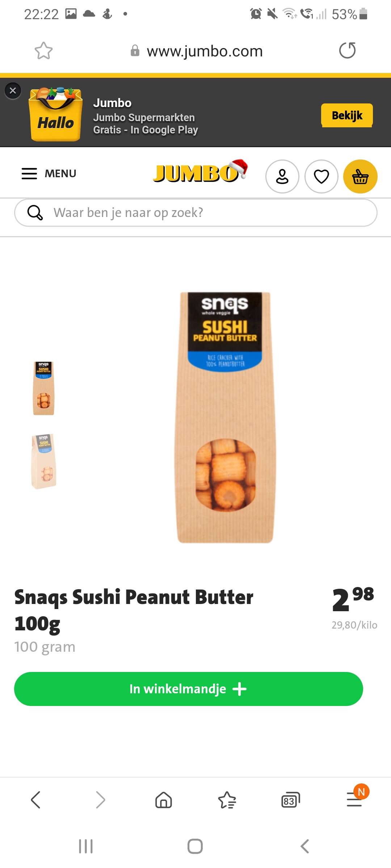Dismiss the Jumbo app banner
This screenshot has width=391, height=868.
pos(13,90)
